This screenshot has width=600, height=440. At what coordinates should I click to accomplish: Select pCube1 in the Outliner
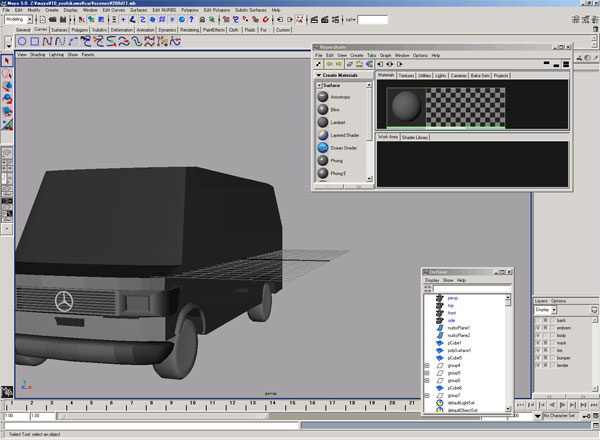[x=454, y=343]
